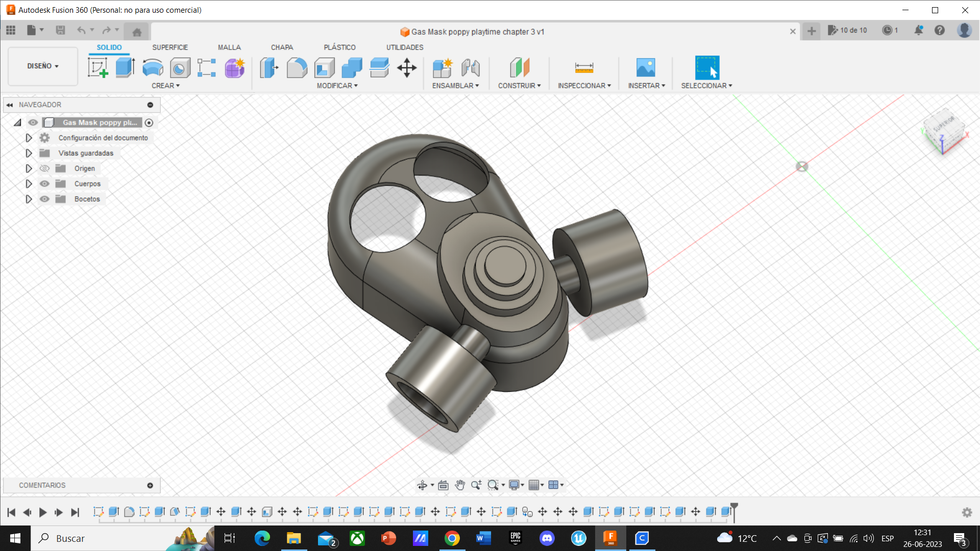Expand the Bocetos tree node
The width and height of the screenshot is (980, 551).
pos(29,199)
